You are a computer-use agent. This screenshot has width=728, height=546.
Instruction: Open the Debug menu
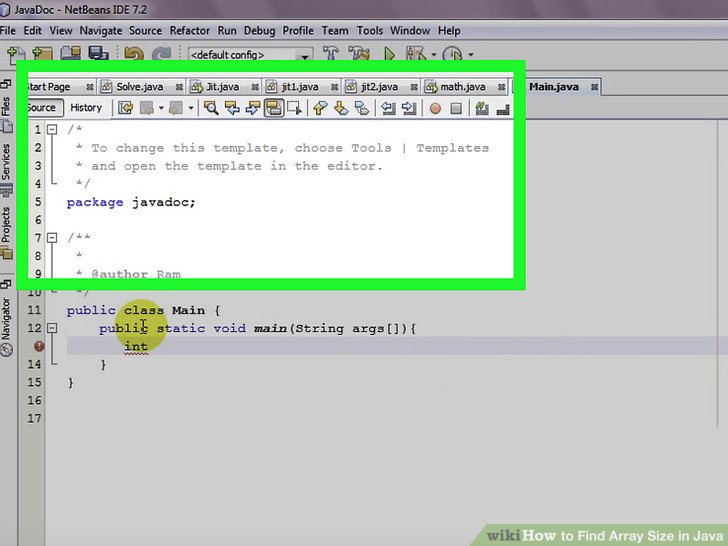[x=259, y=31]
